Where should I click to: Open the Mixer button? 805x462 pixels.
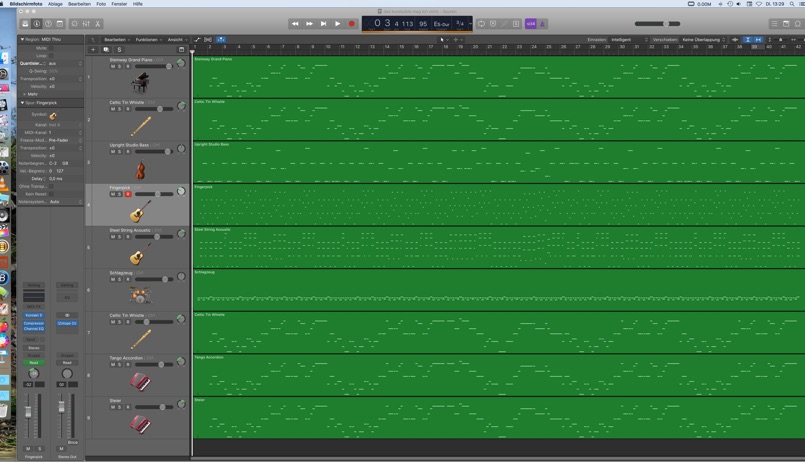(86, 24)
